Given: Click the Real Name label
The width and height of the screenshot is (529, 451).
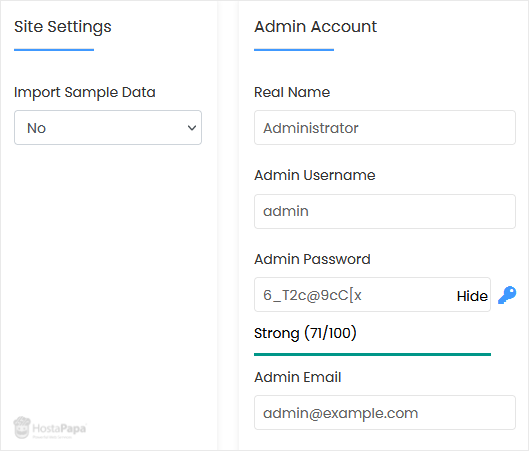Looking at the screenshot, I should tap(292, 92).
